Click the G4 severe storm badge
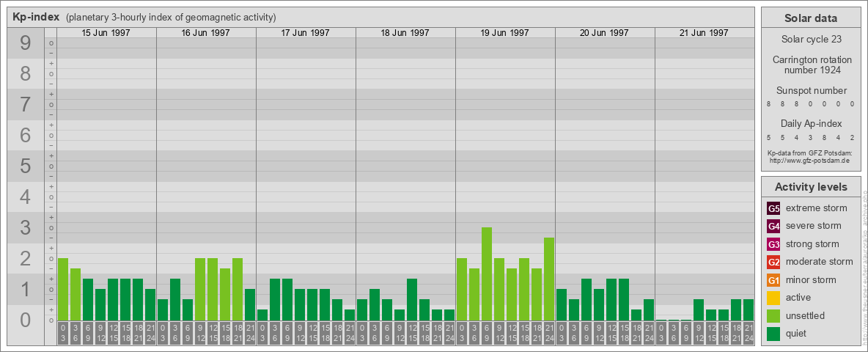The image size is (868, 352). coord(774,227)
